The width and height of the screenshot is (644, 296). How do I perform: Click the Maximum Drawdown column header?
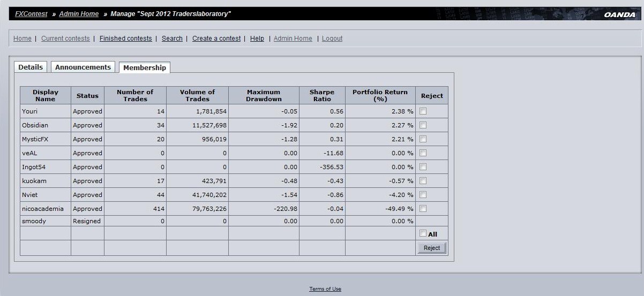tap(264, 95)
